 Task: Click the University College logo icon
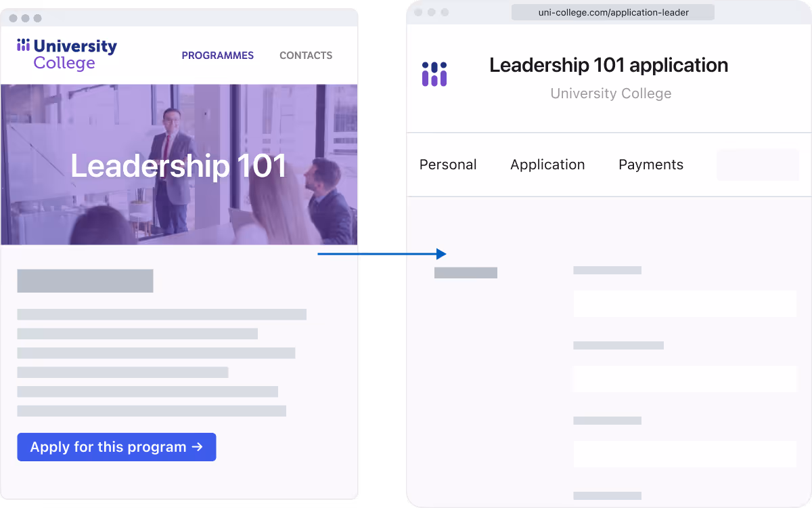[x=24, y=45]
